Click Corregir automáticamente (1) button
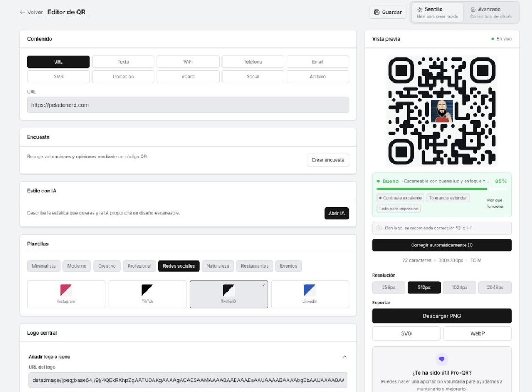The width and height of the screenshot is (532, 392). (x=442, y=245)
